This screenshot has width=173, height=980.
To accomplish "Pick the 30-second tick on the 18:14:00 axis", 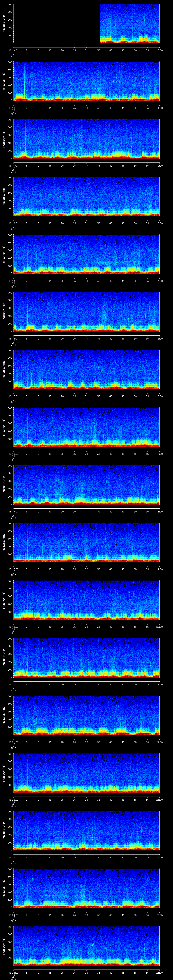I will [87, 338].
